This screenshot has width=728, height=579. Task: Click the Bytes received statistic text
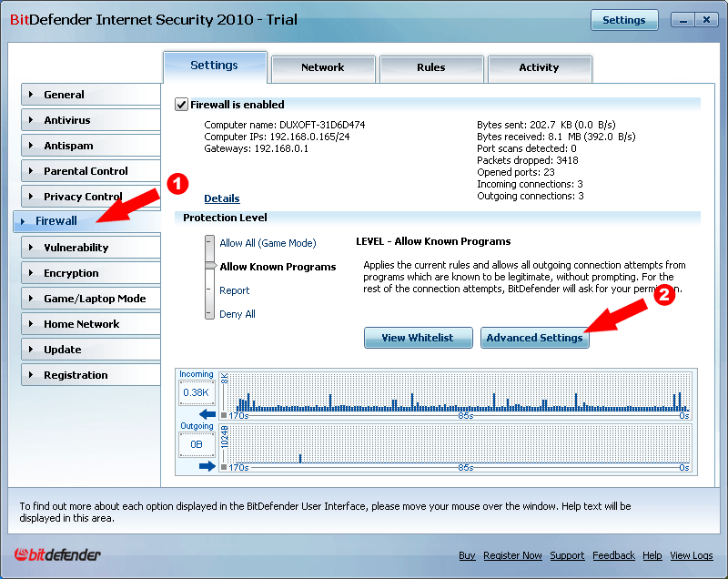(556, 137)
